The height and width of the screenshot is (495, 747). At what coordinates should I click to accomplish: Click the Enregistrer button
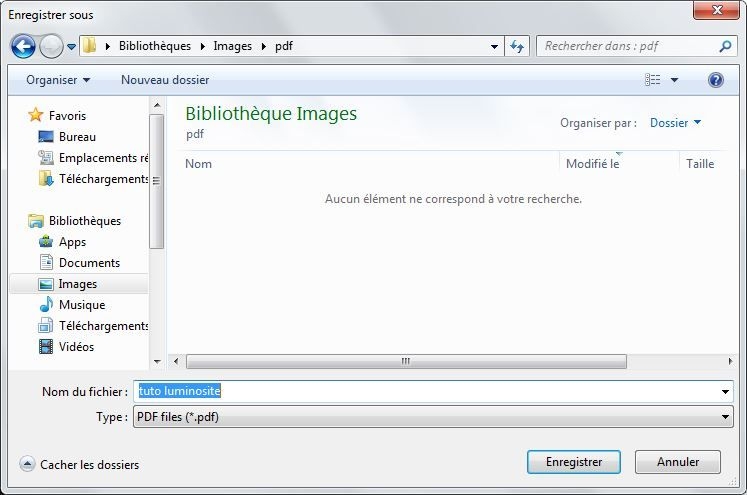574,462
